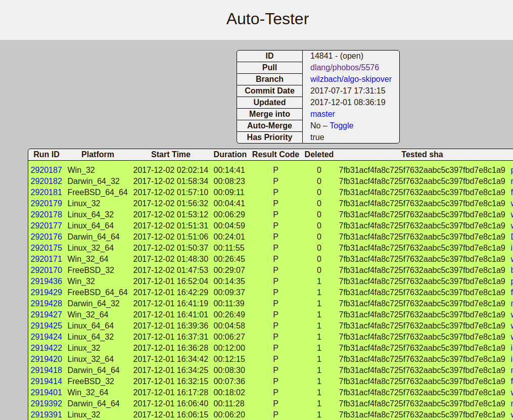Click deleted value 1 for run 2919436
Image resolution: width=513 pixels, height=420 pixels.
click(319, 282)
